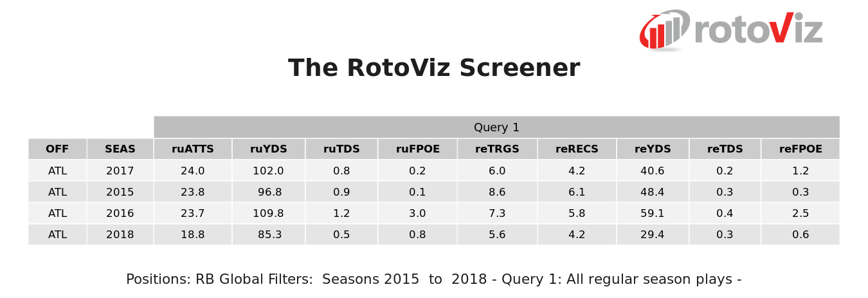Sort by reTRGS column header

pyautogui.click(x=497, y=149)
